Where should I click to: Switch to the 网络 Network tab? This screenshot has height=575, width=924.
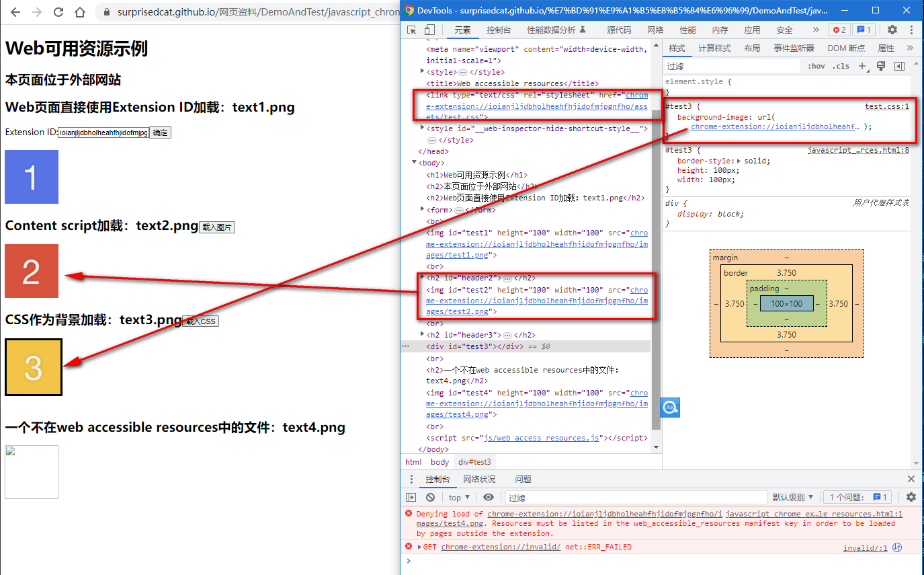pos(655,30)
